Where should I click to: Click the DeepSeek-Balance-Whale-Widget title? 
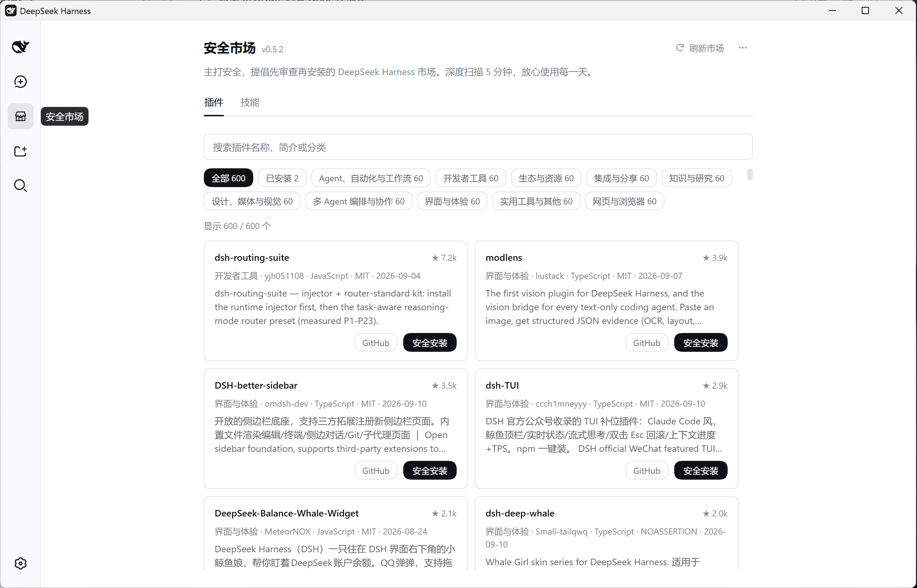coord(287,514)
